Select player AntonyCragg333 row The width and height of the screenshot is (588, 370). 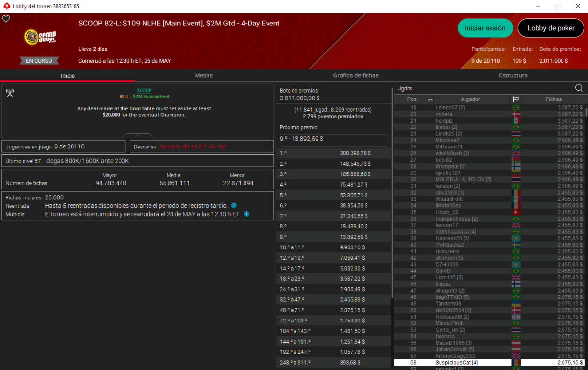point(489,356)
